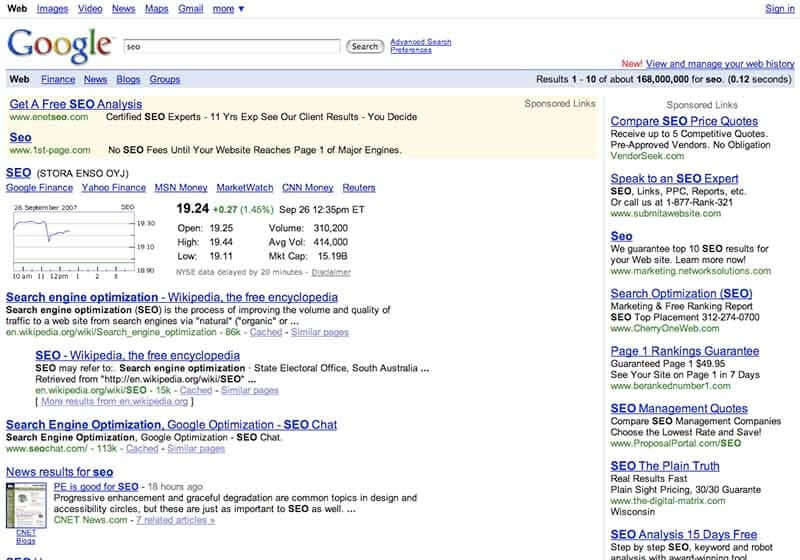
Task: Switch to the Finance results tab
Action: 58,80
